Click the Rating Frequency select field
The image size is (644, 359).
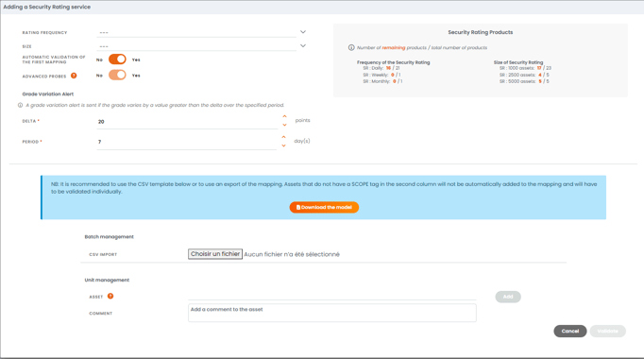[196, 32]
